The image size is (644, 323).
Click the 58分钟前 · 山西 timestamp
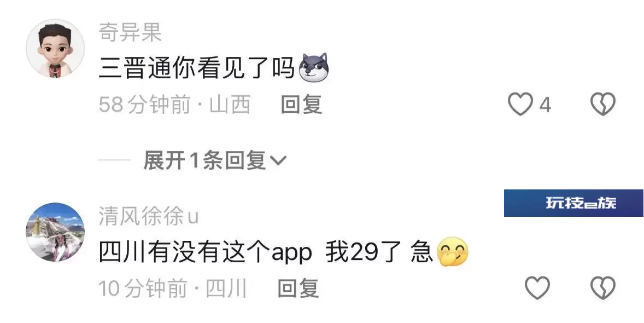(174, 105)
